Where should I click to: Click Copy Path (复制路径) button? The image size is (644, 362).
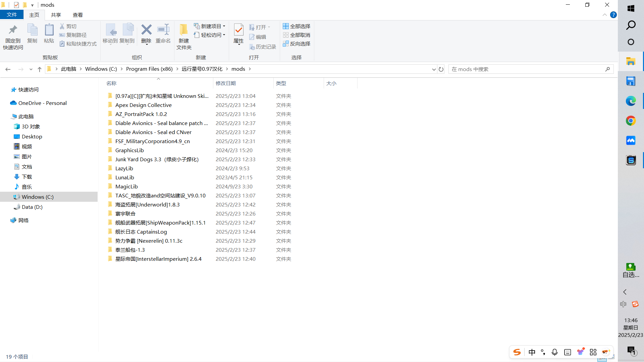(x=73, y=35)
